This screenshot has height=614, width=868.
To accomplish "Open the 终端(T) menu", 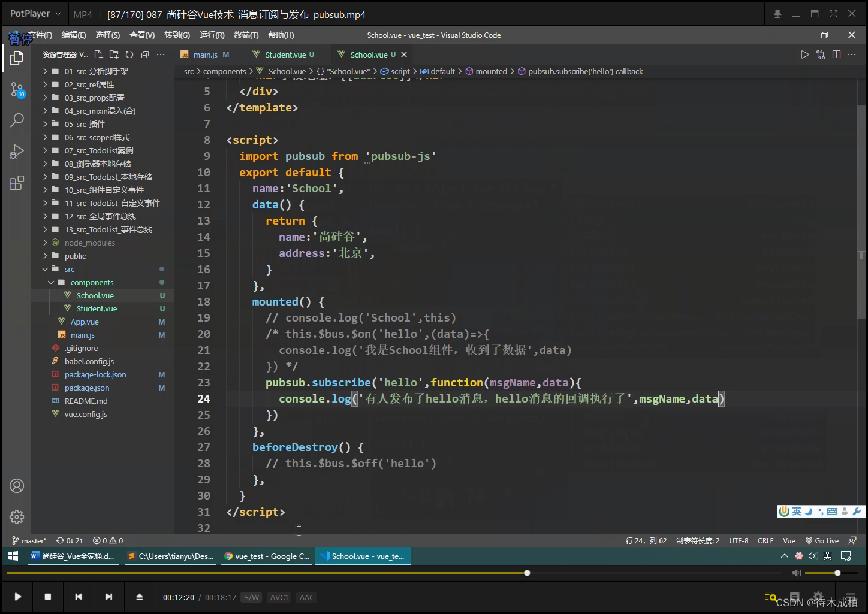I will pyautogui.click(x=246, y=35).
